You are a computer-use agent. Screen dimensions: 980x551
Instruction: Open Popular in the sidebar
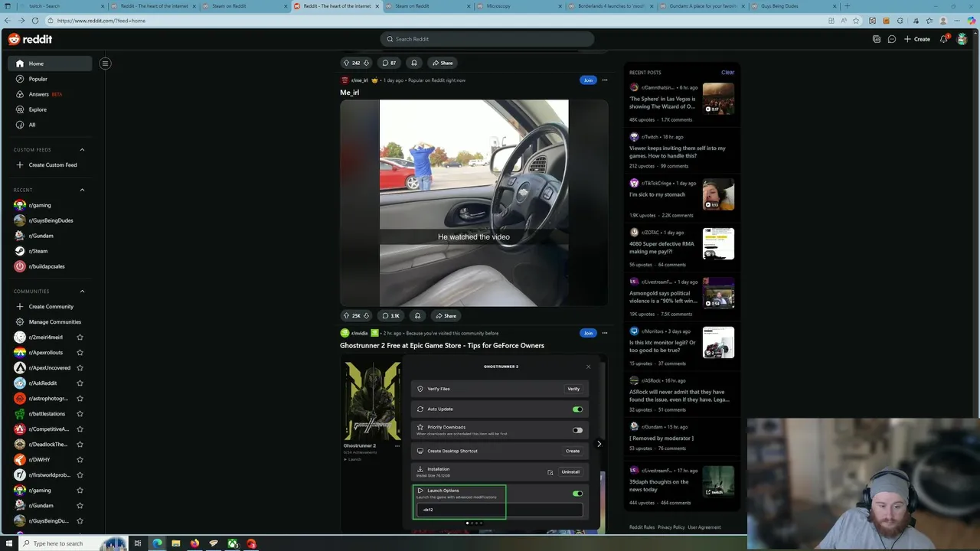[50, 79]
